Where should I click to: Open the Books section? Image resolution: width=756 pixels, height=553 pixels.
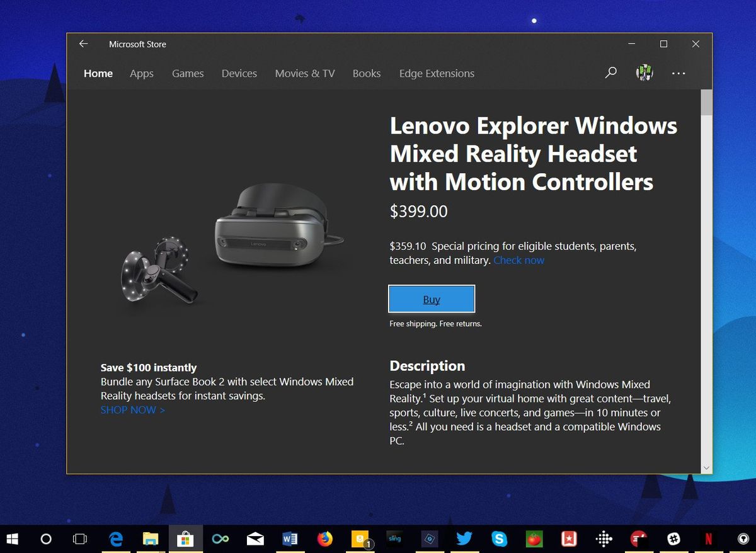click(x=366, y=74)
